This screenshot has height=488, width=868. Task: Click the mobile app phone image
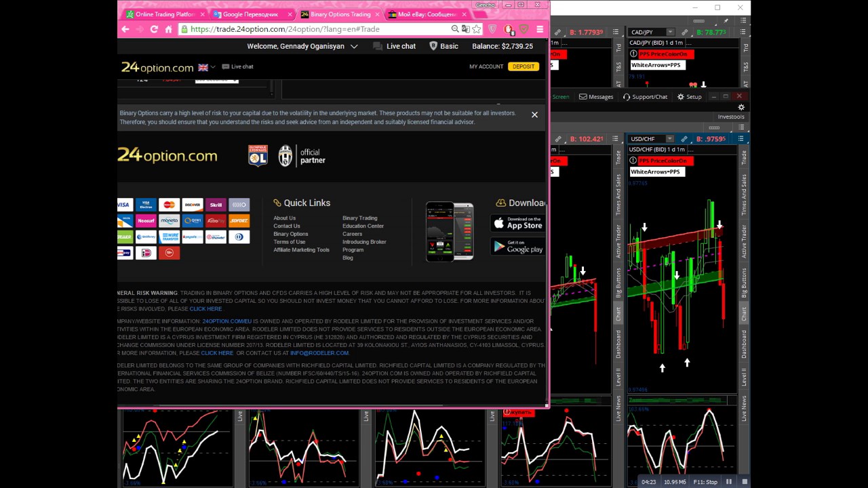point(450,232)
